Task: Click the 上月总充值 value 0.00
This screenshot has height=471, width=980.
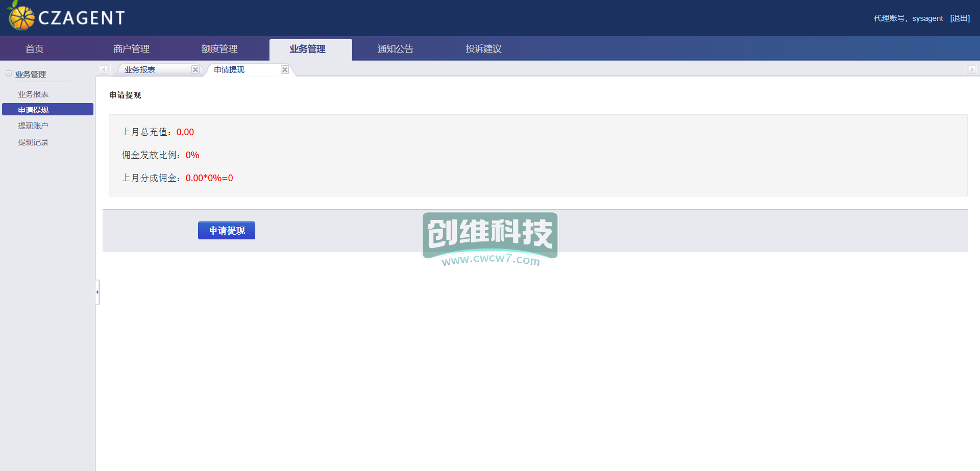Action: [x=185, y=132]
